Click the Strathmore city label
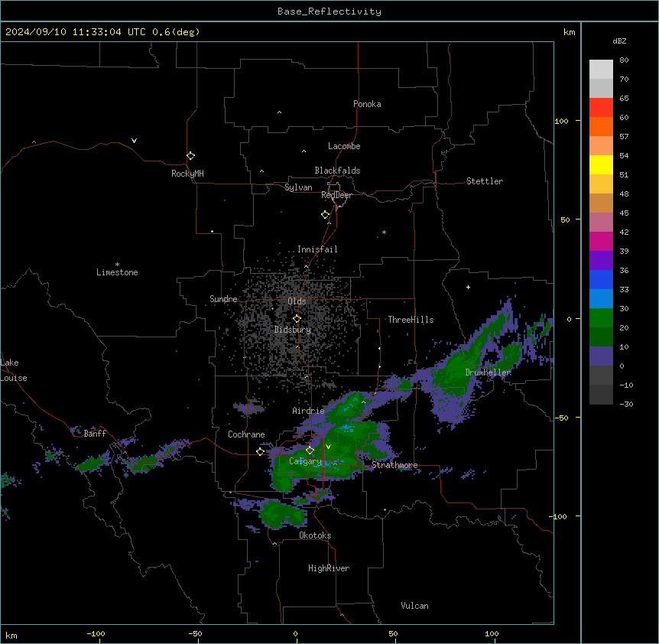659x644 pixels. click(x=394, y=465)
